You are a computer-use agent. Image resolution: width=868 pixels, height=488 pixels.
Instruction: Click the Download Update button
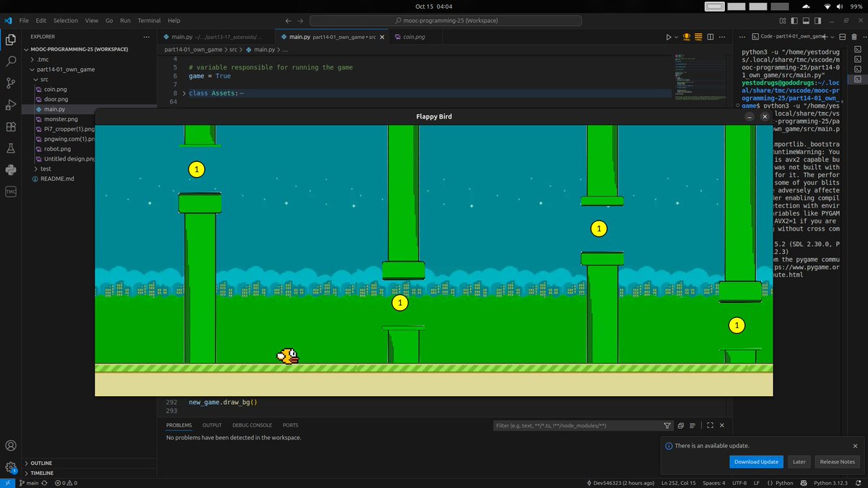pos(757,462)
